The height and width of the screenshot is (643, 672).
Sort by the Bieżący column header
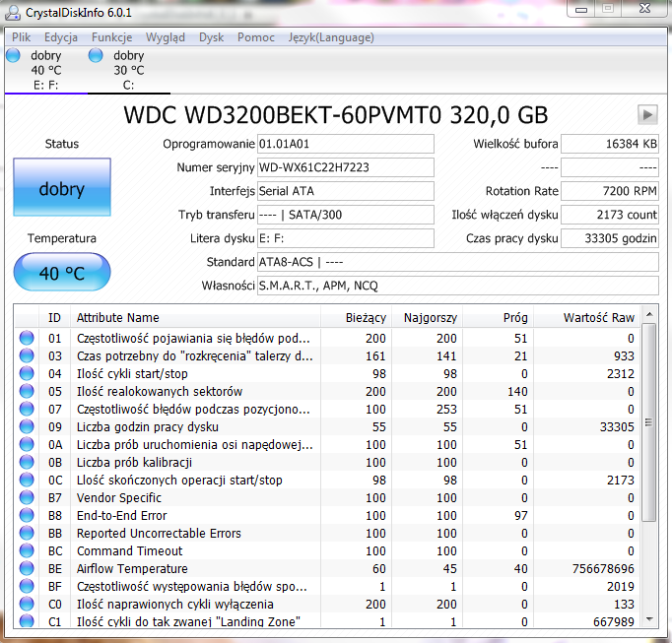point(356,317)
